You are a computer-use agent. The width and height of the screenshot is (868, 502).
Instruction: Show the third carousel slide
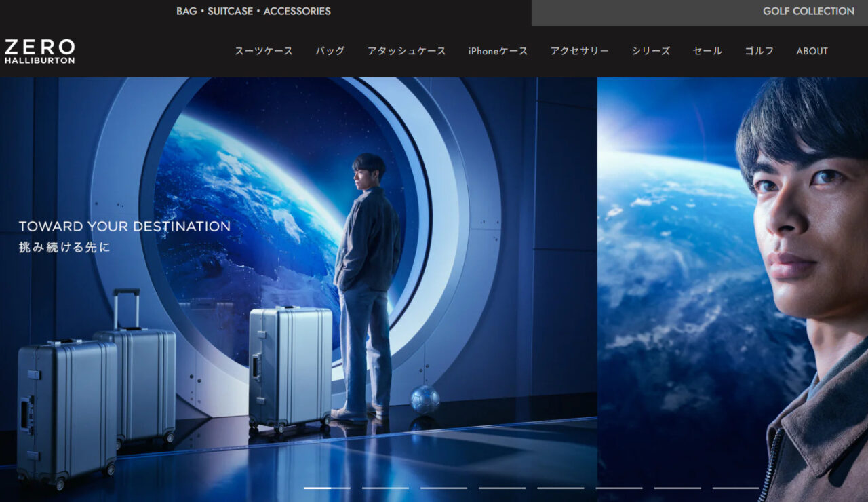click(x=443, y=488)
